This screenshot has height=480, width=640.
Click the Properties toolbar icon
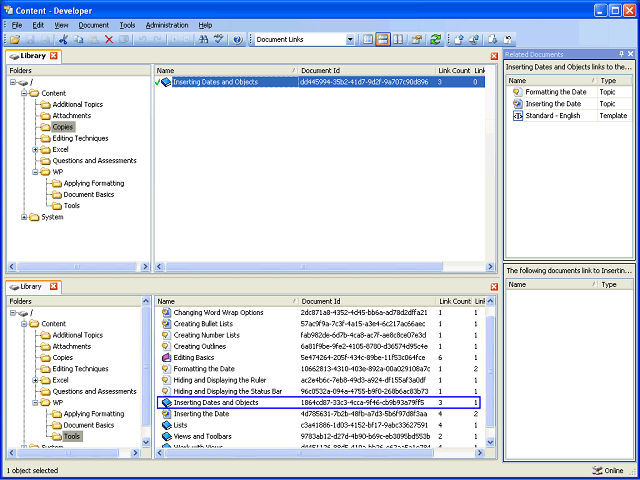[417, 40]
